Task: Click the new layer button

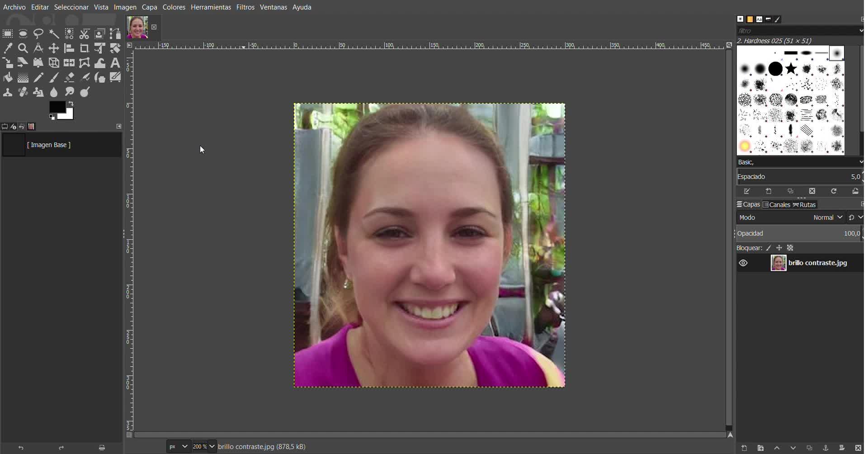Action: point(744,448)
